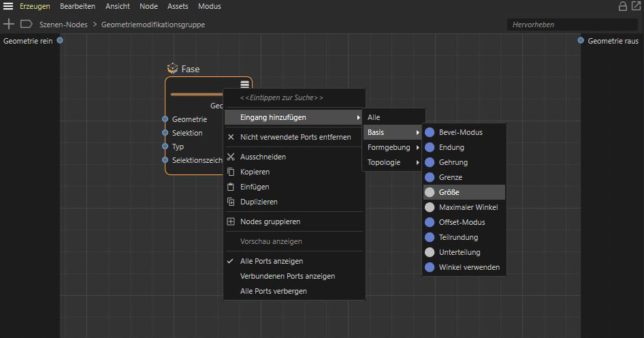Image resolution: width=644 pixels, height=338 pixels.
Task: Open the hamburger menu at top left
Action: pos(8,6)
